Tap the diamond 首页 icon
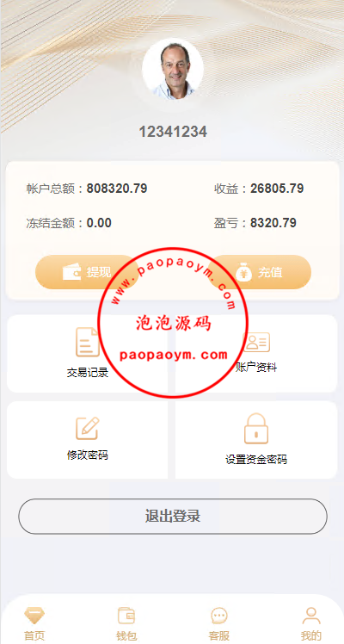The width and height of the screenshot is (344, 644). pyautogui.click(x=34, y=616)
